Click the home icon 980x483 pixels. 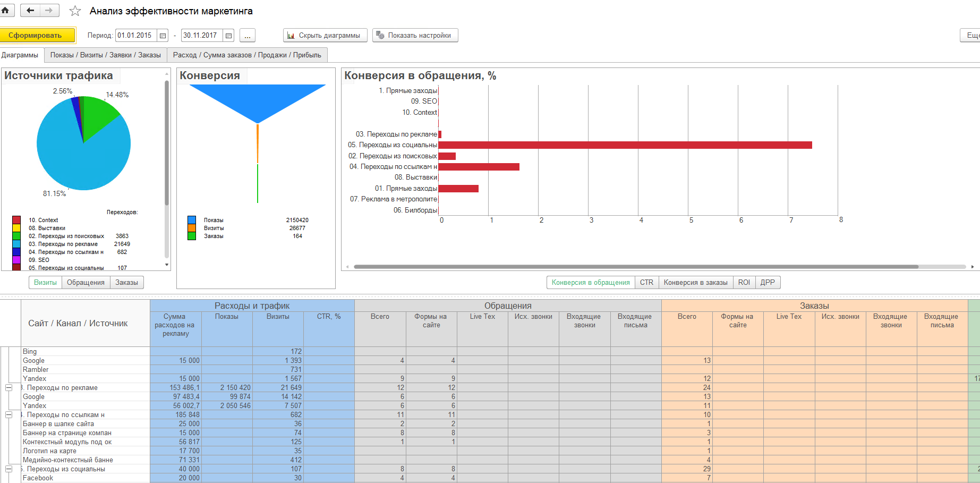tap(5, 11)
